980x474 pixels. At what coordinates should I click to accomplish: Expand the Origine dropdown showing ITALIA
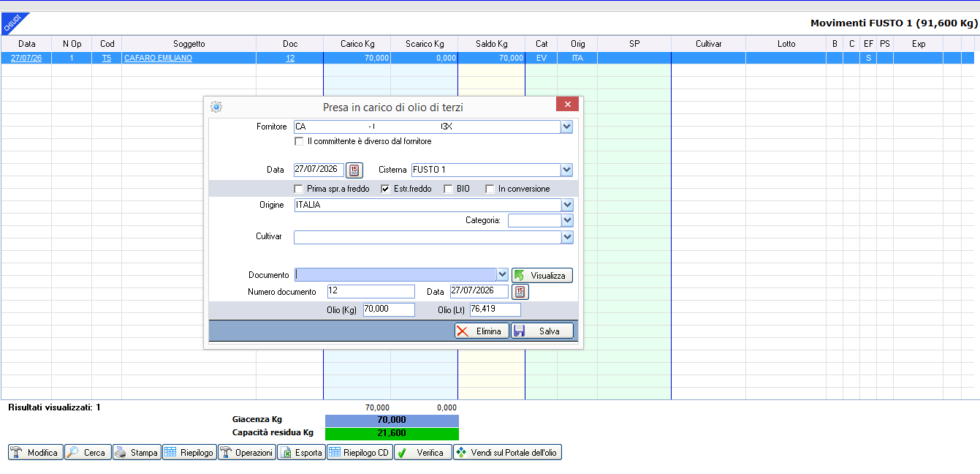(x=567, y=205)
